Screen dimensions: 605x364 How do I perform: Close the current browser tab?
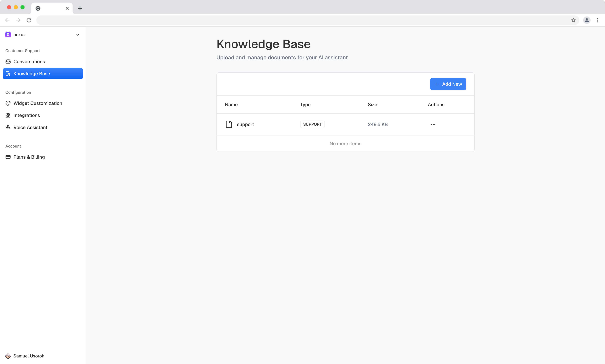[67, 8]
